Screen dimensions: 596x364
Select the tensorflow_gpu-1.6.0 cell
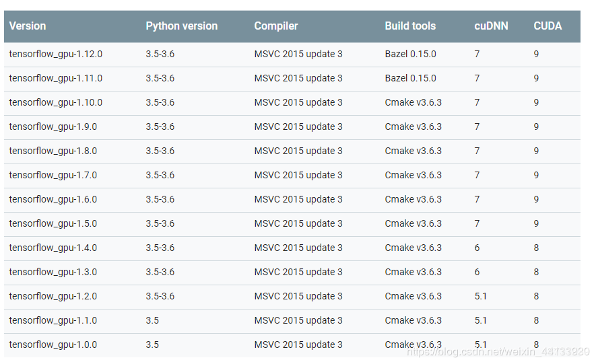tap(53, 199)
